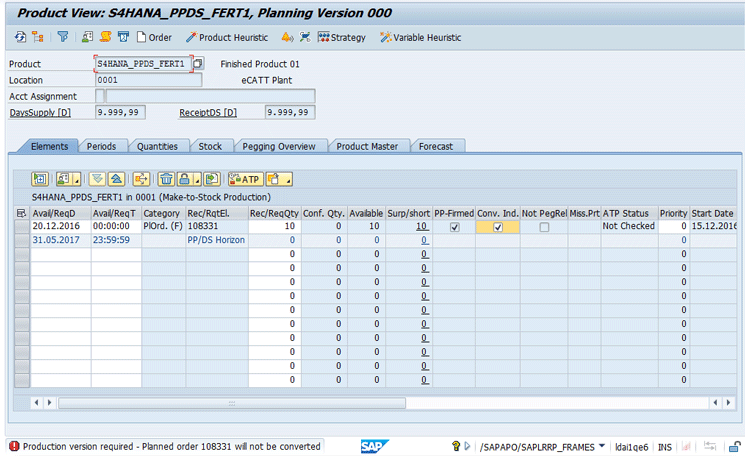Open value help next to Product field

click(x=198, y=64)
